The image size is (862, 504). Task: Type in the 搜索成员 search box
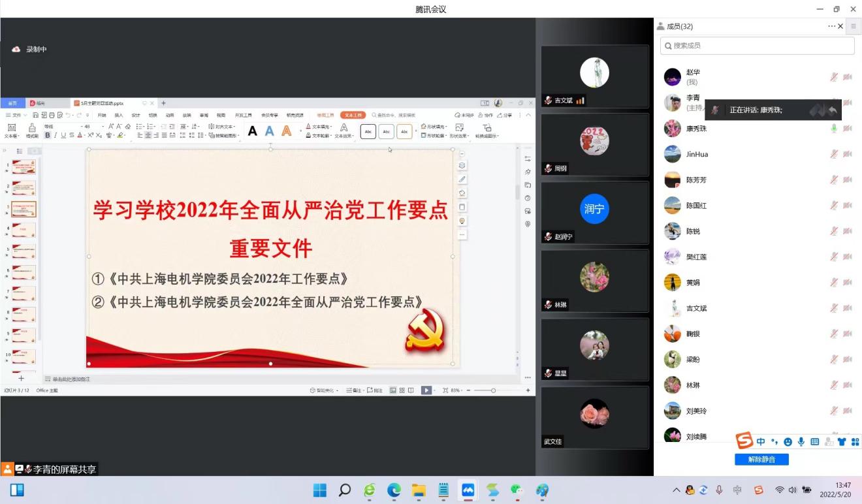758,46
